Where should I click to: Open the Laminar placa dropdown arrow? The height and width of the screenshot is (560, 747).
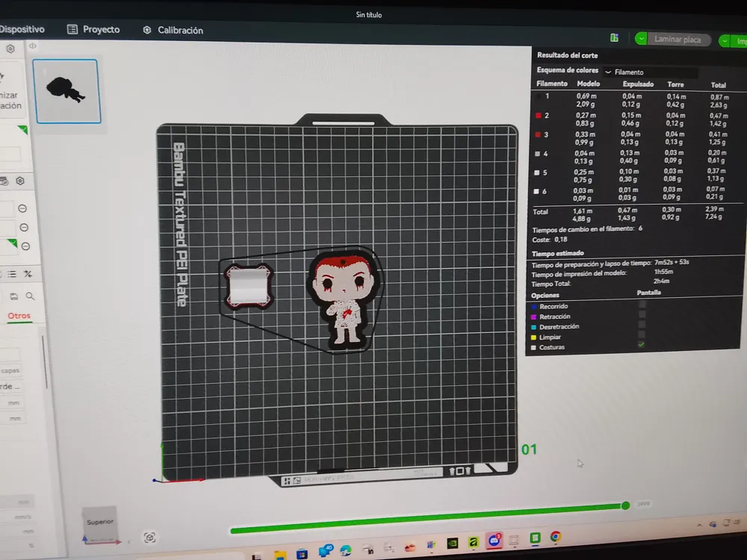coord(641,39)
